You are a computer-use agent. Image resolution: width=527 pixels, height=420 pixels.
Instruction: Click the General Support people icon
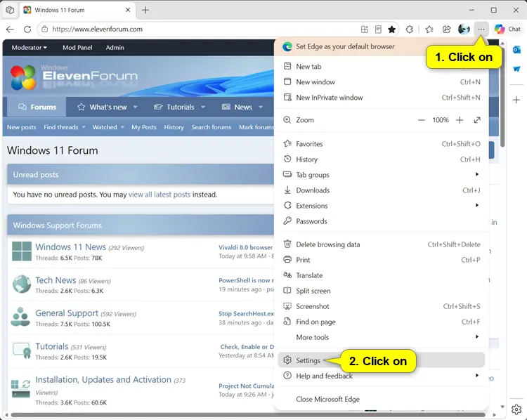pyautogui.click(x=20, y=317)
